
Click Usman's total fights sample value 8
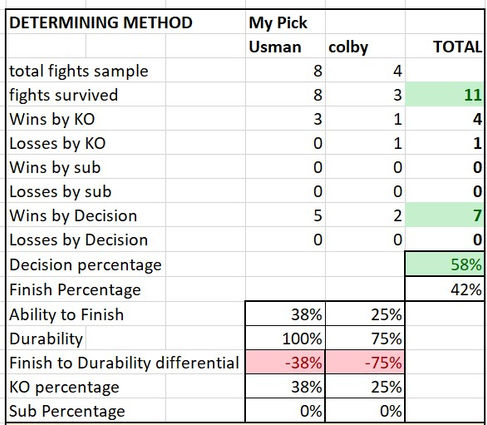tap(285, 70)
